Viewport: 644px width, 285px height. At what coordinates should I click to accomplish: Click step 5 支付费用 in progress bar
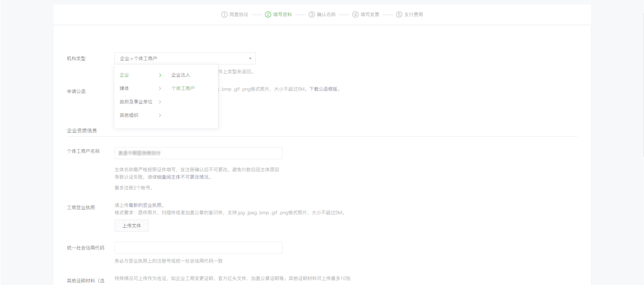coord(409,14)
